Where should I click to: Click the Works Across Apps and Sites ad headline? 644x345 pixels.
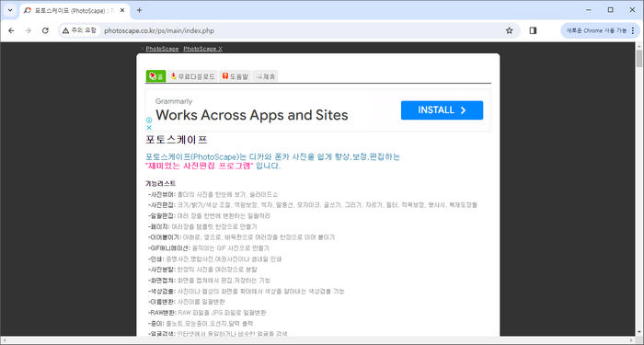point(252,115)
